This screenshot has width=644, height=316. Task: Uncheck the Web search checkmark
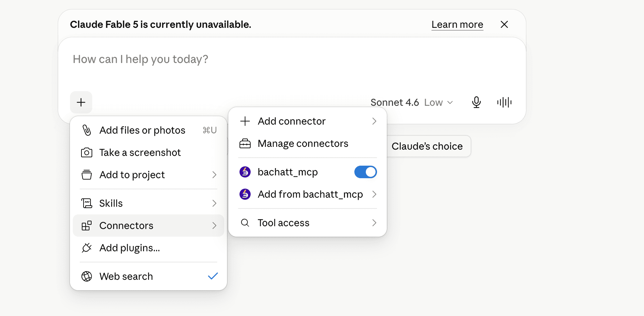(x=213, y=276)
